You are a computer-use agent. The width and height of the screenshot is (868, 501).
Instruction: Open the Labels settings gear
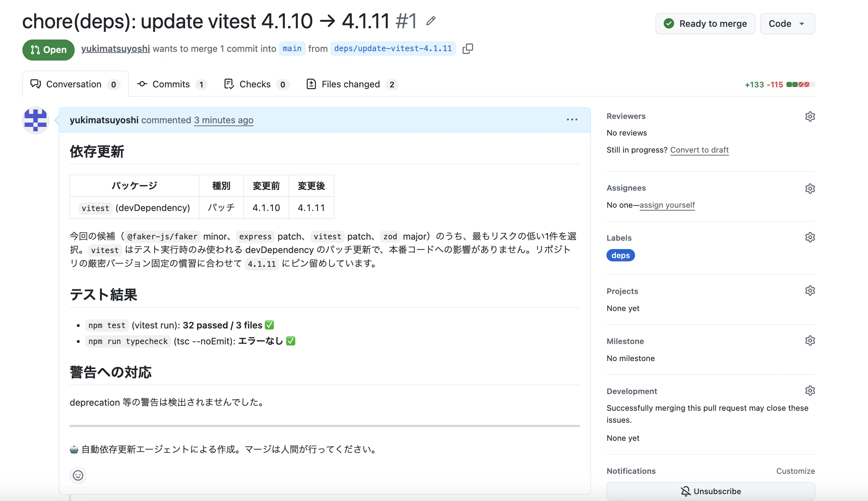(810, 237)
